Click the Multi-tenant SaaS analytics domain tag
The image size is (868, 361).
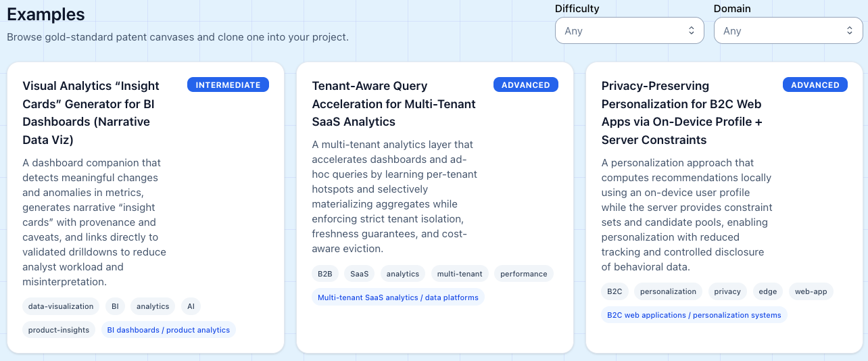tap(397, 297)
